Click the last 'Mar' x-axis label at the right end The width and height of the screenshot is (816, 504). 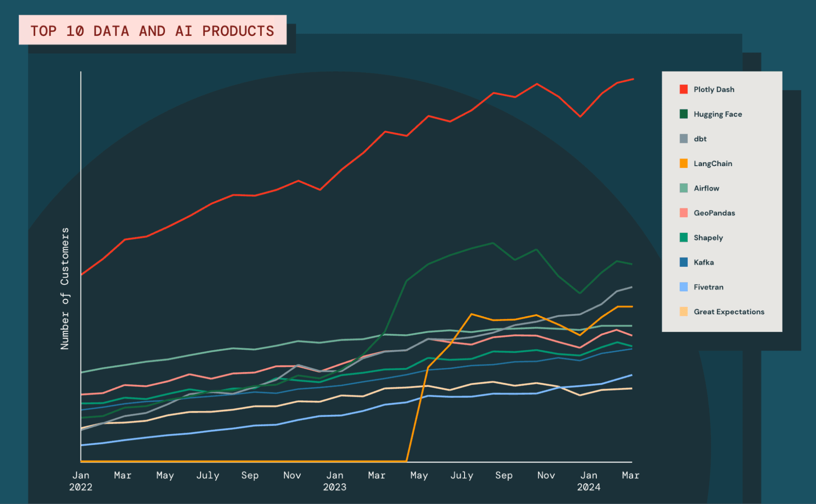coord(631,475)
